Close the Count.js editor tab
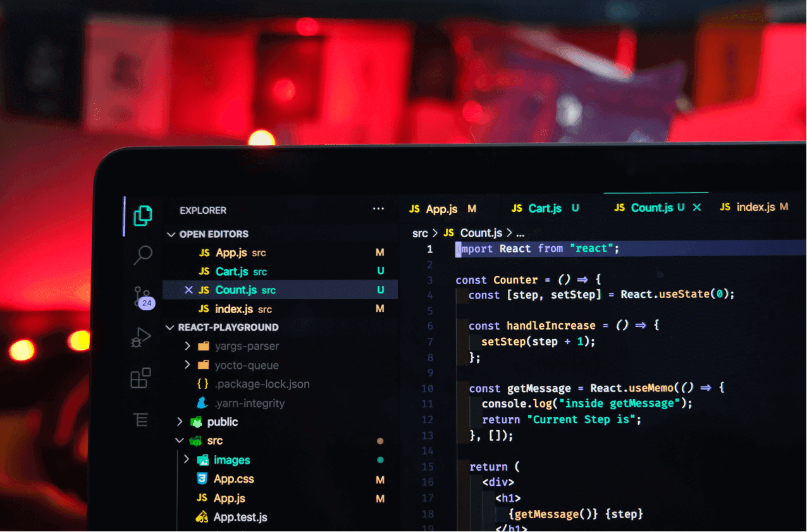 click(697, 207)
